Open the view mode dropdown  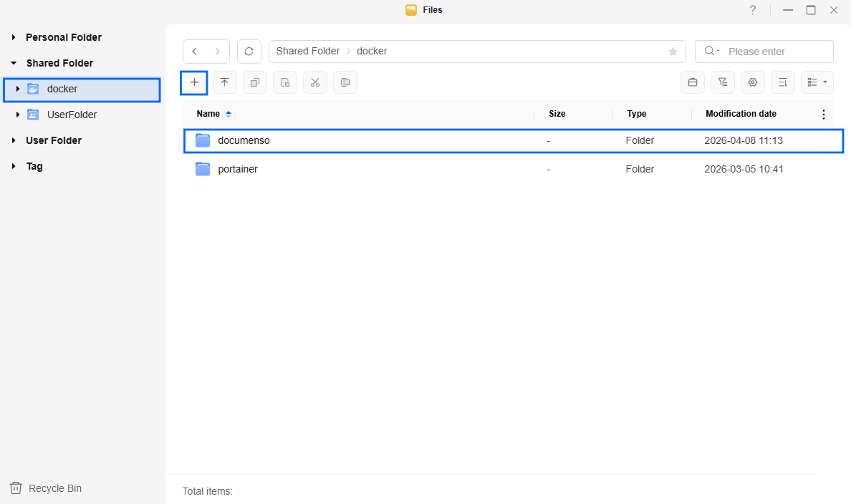click(x=817, y=82)
